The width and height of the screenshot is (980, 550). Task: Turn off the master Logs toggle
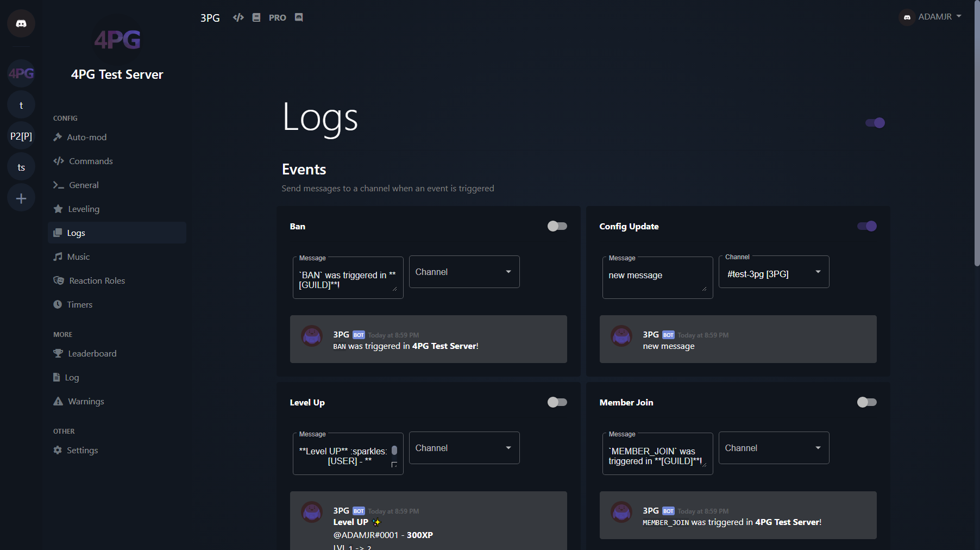(875, 123)
